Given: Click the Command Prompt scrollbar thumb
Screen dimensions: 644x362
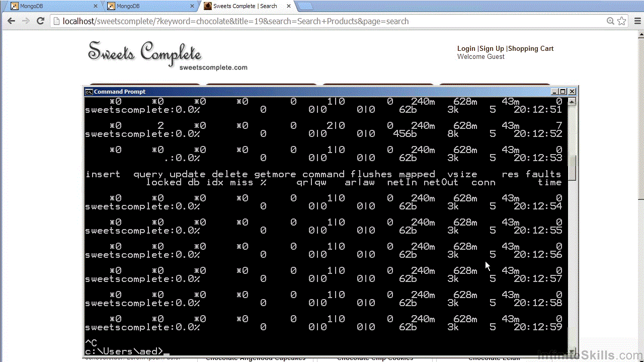Looking at the screenshot, I should (572, 167).
